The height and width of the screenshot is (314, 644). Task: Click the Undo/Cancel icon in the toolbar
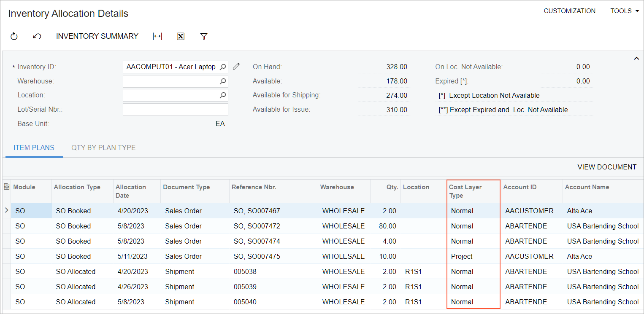coord(37,36)
